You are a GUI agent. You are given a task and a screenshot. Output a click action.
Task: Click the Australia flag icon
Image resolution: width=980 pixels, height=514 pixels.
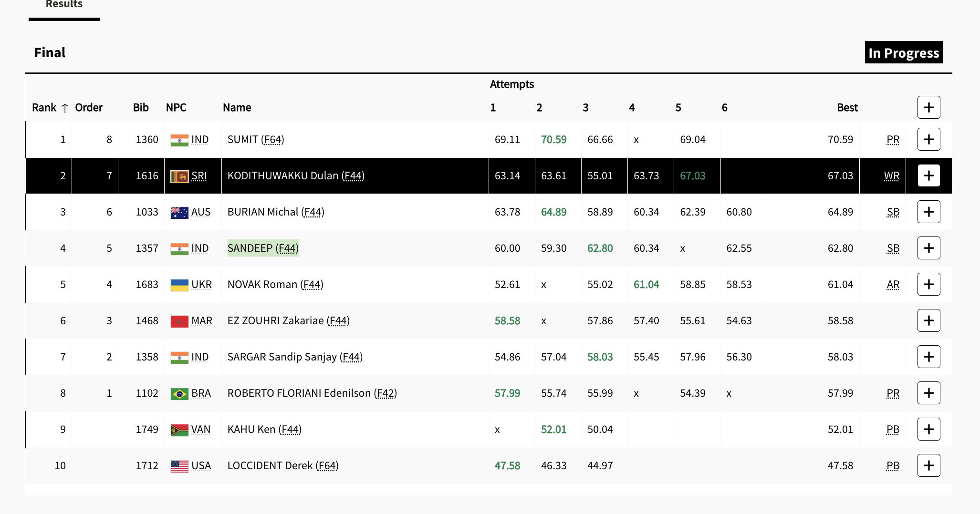(179, 212)
